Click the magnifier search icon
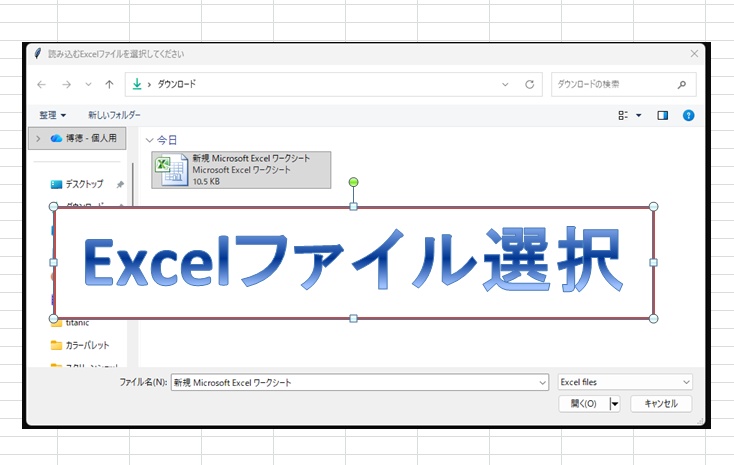Screen dimensions: 734x465 682,84
